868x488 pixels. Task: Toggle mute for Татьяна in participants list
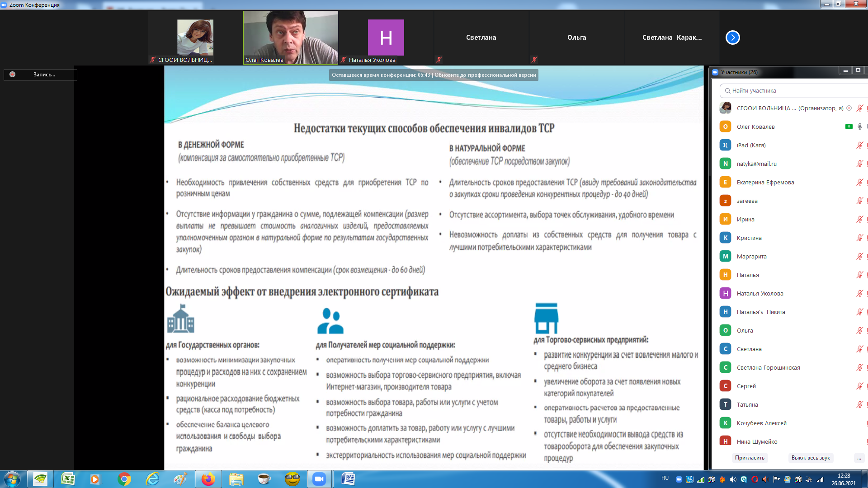[x=859, y=405]
